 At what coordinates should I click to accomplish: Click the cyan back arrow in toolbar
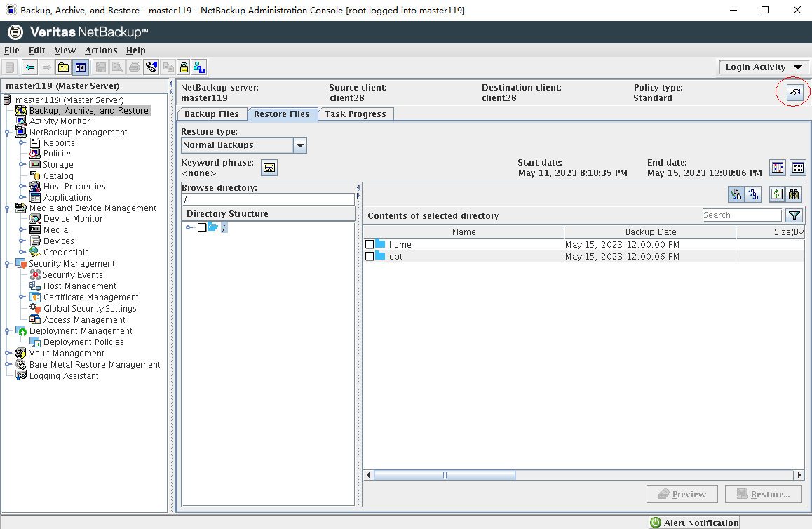29,67
